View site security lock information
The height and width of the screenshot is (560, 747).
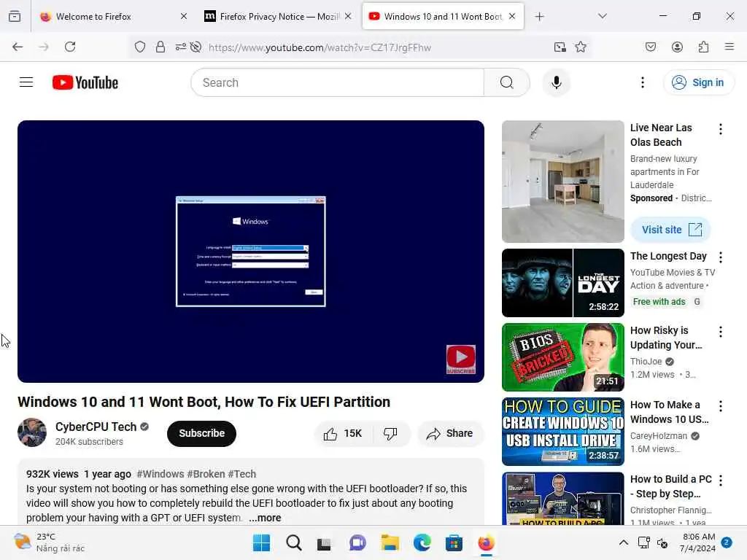(x=160, y=47)
